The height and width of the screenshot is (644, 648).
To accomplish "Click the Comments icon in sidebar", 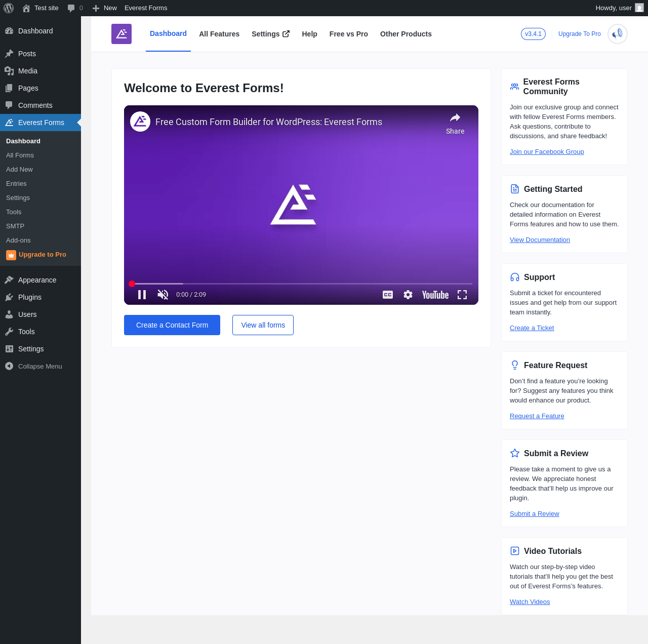I will pos(9,105).
